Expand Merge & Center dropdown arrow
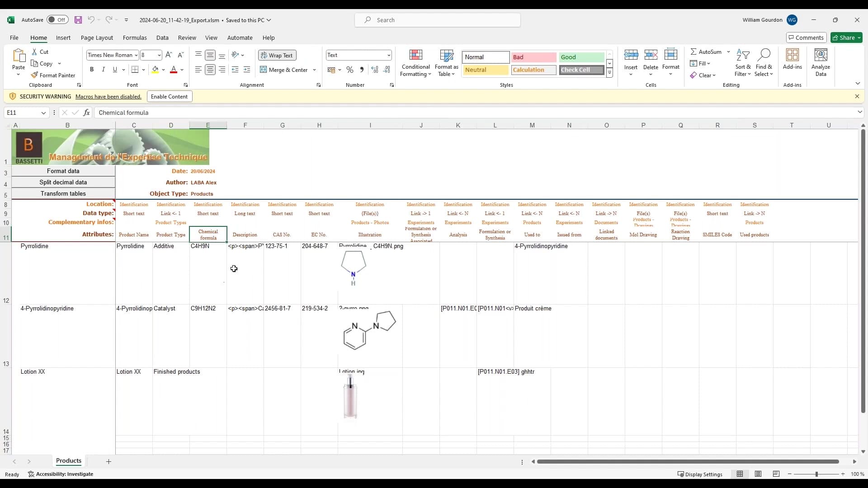The image size is (868, 488). pyautogui.click(x=314, y=70)
